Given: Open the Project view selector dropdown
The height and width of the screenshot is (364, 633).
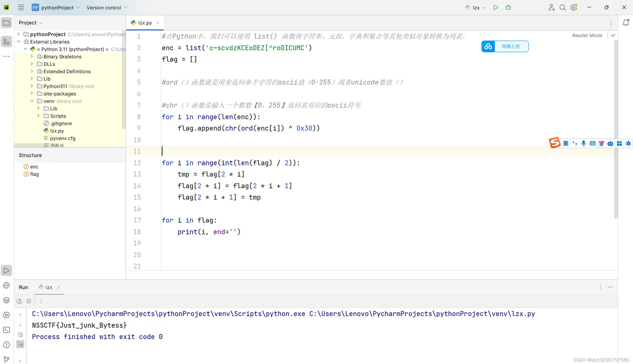Looking at the screenshot, I should pos(31,23).
